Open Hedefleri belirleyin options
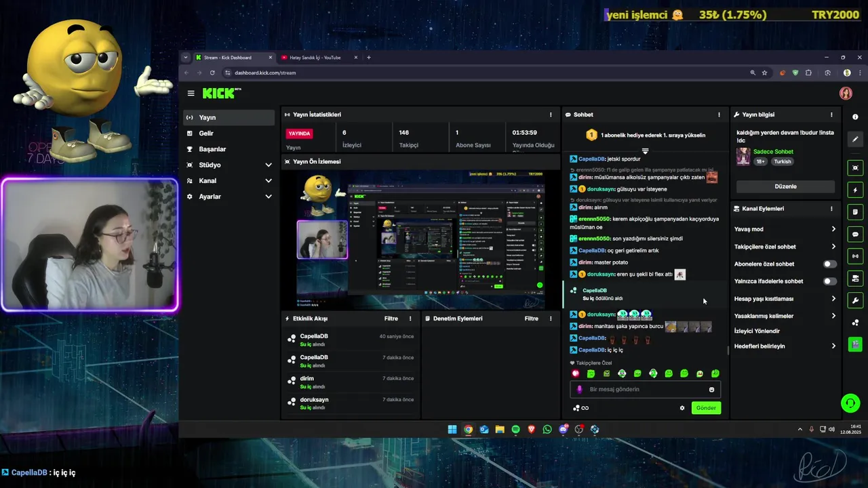Viewport: 868px width, 488px height. 785,346
